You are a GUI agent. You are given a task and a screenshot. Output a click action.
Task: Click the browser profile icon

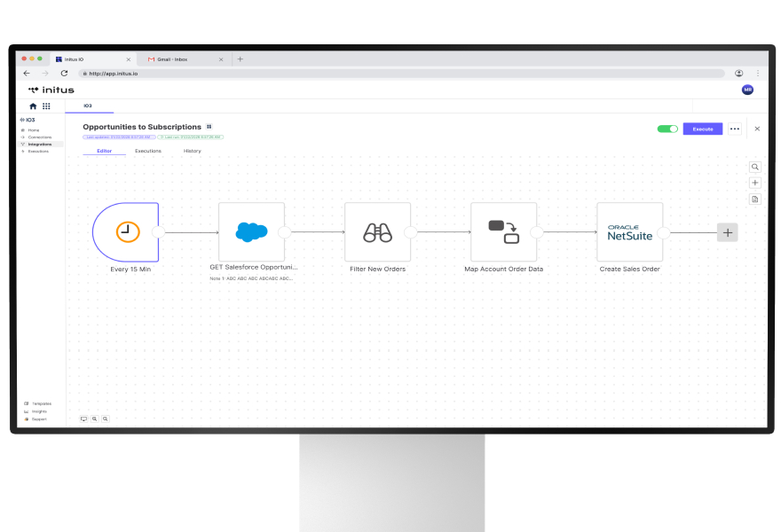[x=738, y=74]
